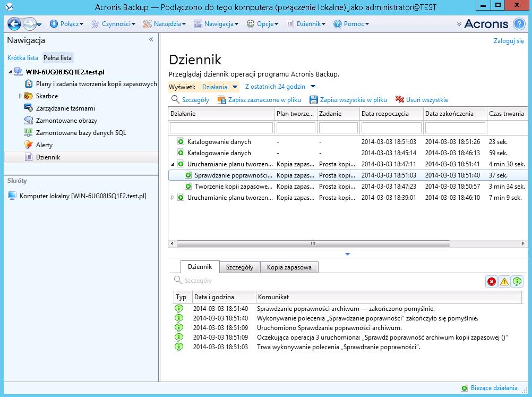
Task: Switch to the Kopia zapasowa tab
Action: [289, 267]
